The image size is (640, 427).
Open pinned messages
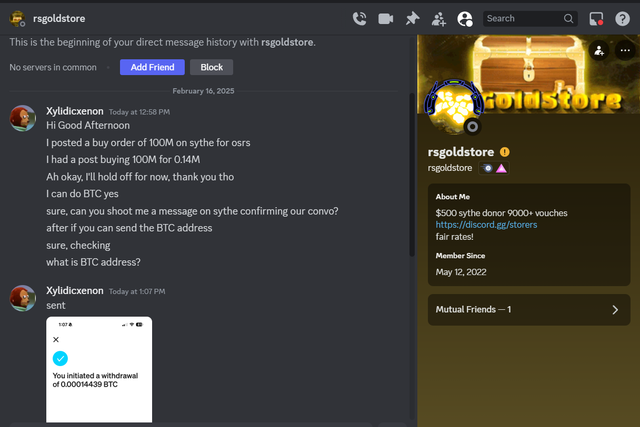pos(412,19)
